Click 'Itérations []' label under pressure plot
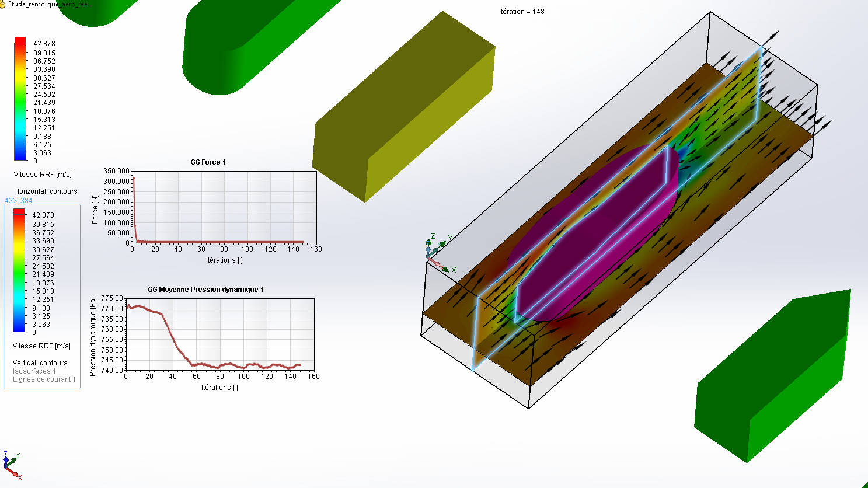 (x=219, y=388)
